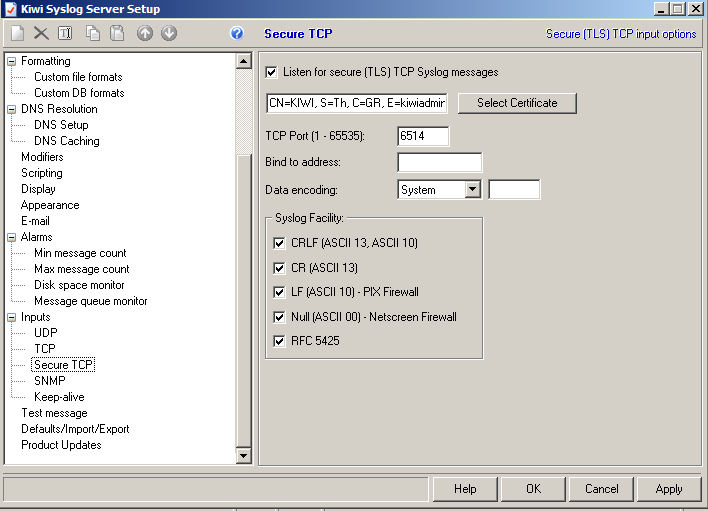Click the Cancel button

tap(601, 489)
